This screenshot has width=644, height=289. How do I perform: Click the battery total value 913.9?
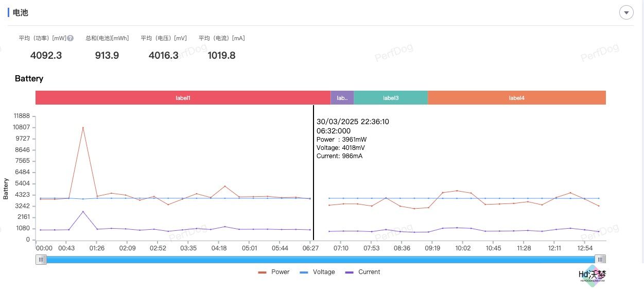click(107, 55)
